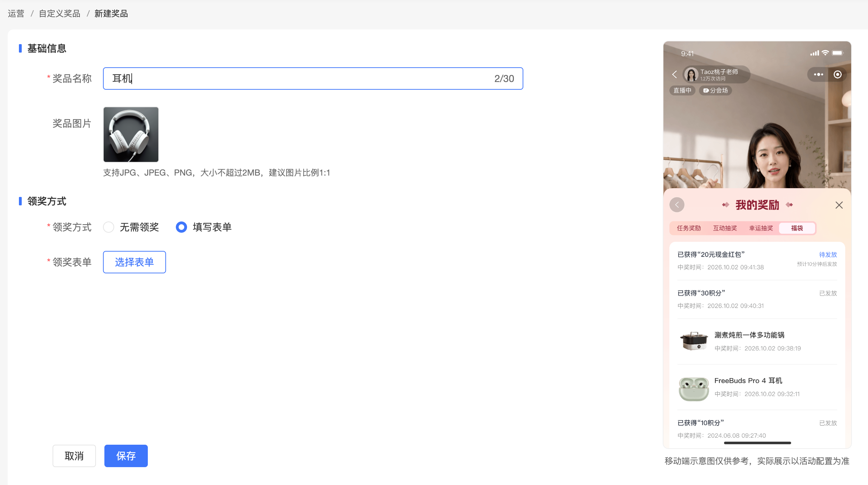
Task: Select the 福袋 tab
Action: point(797,228)
